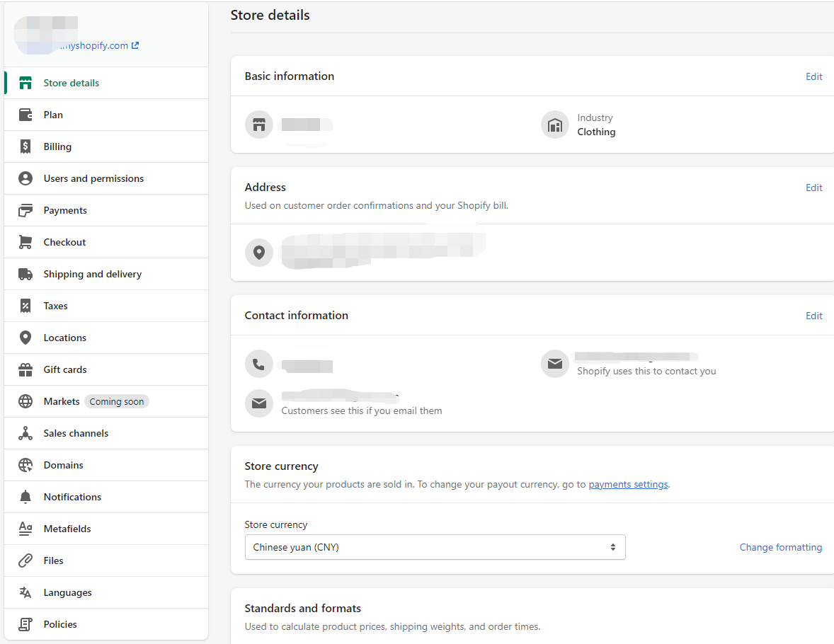Click the Files paperclip icon

(x=25, y=560)
